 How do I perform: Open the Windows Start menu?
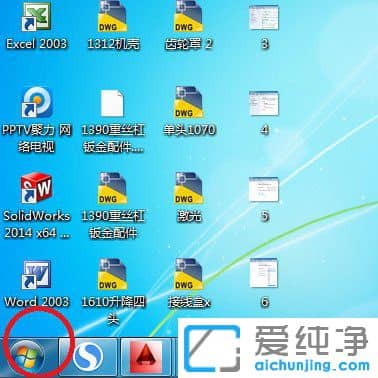pyautogui.click(x=27, y=358)
